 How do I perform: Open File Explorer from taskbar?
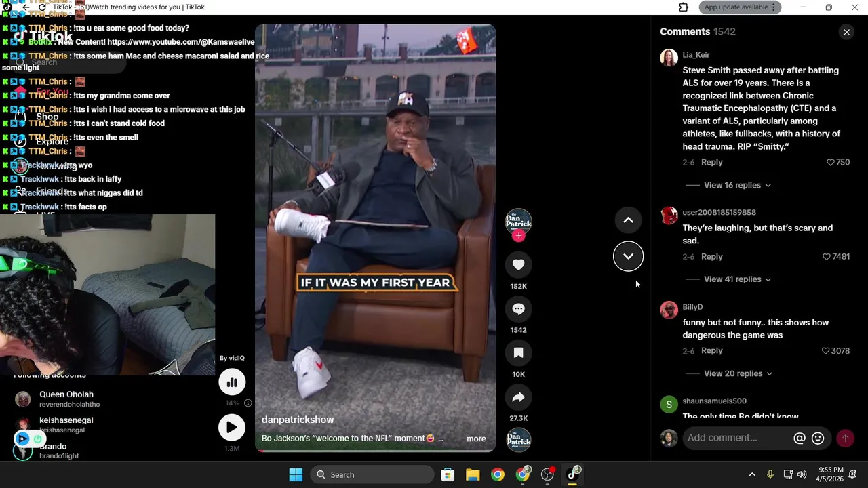tap(473, 474)
